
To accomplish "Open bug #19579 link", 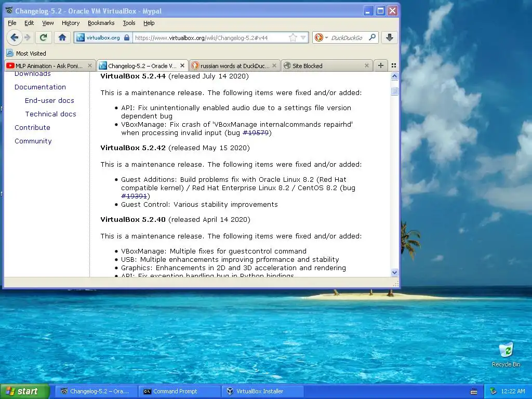I will click(x=256, y=132).
